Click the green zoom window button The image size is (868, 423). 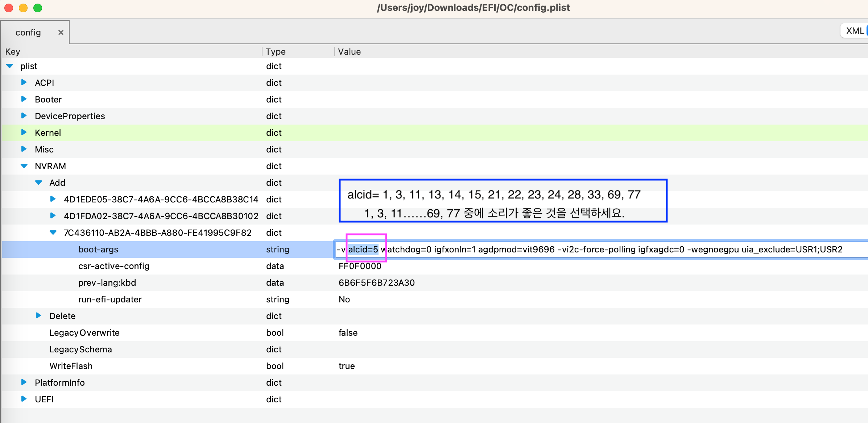[38, 8]
